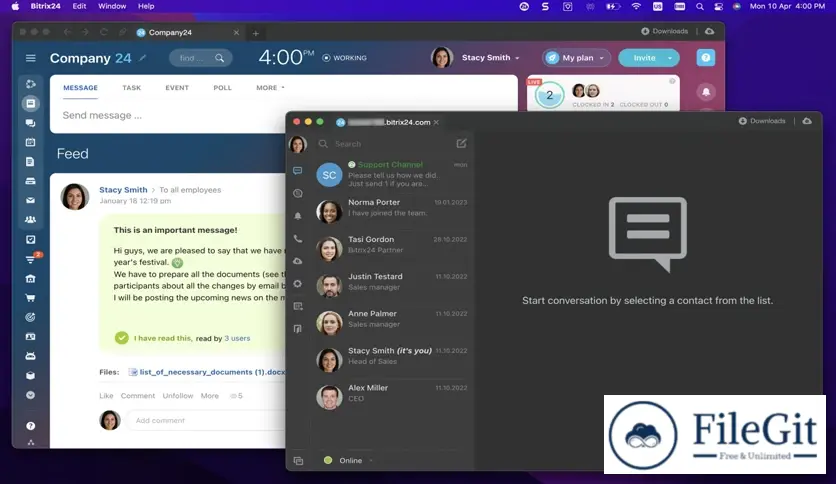836x484 pixels.
Task: Click the WORKING status toggle
Action: pyautogui.click(x=344, y=58)
